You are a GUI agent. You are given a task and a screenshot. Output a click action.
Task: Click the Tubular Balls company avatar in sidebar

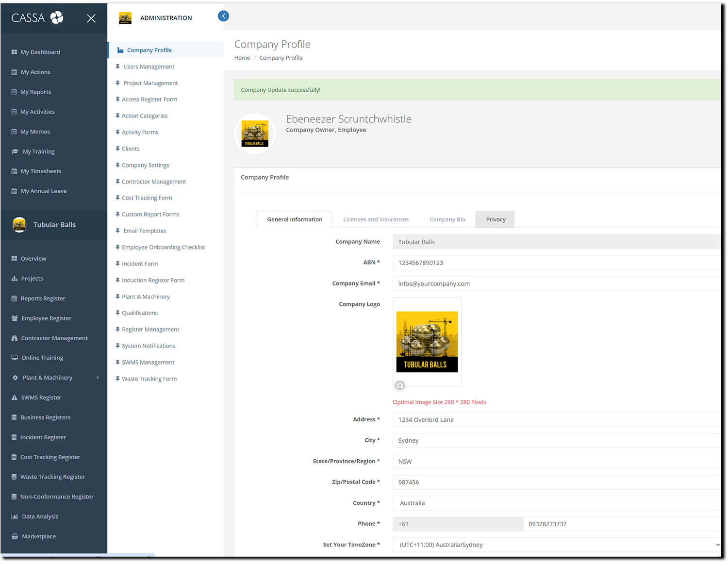[x=19, y=225]
